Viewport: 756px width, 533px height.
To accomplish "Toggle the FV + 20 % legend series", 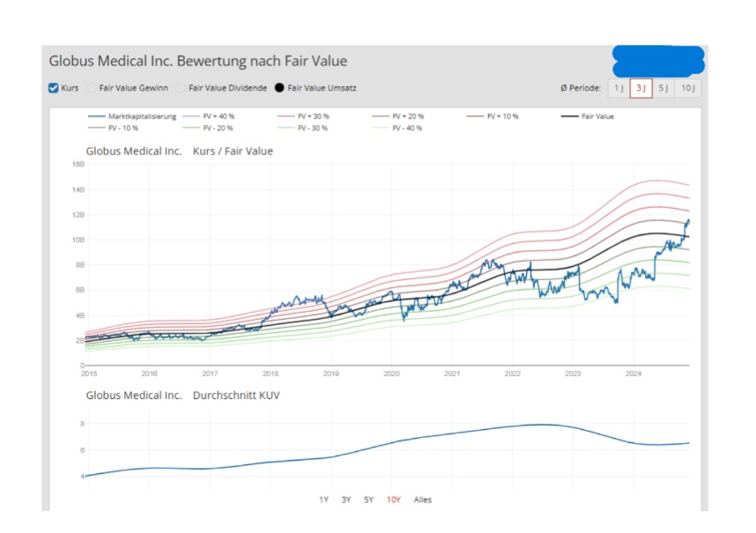I will (x=398, y=116).
